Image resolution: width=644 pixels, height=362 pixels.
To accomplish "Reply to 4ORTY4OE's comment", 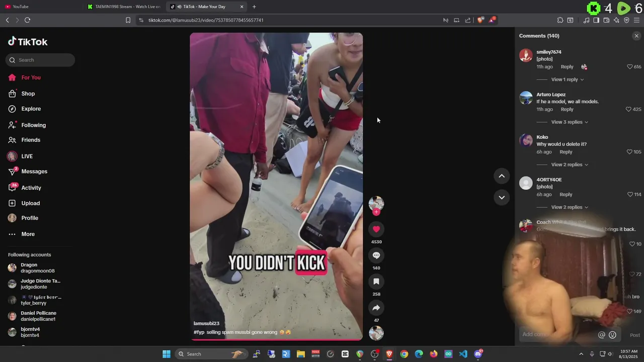I will 566,195.
